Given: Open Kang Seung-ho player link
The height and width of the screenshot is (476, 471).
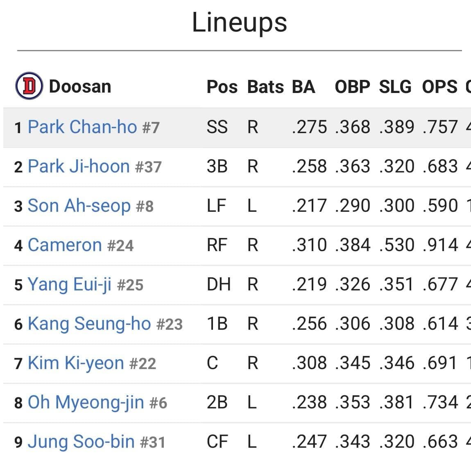Looking at the screenshot, I should pyautogui.click(x=89, y=324).
